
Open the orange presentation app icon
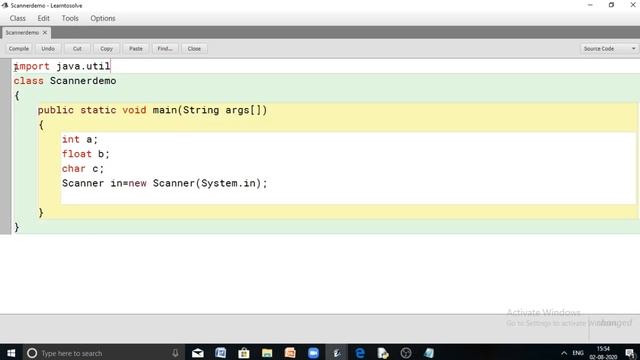click(290, 353)
